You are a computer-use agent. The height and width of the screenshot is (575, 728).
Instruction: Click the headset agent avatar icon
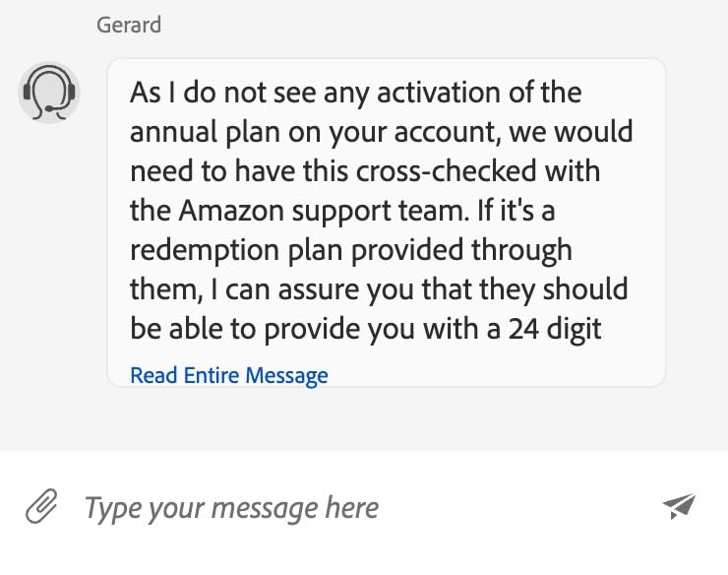click(x=48, y=93)
